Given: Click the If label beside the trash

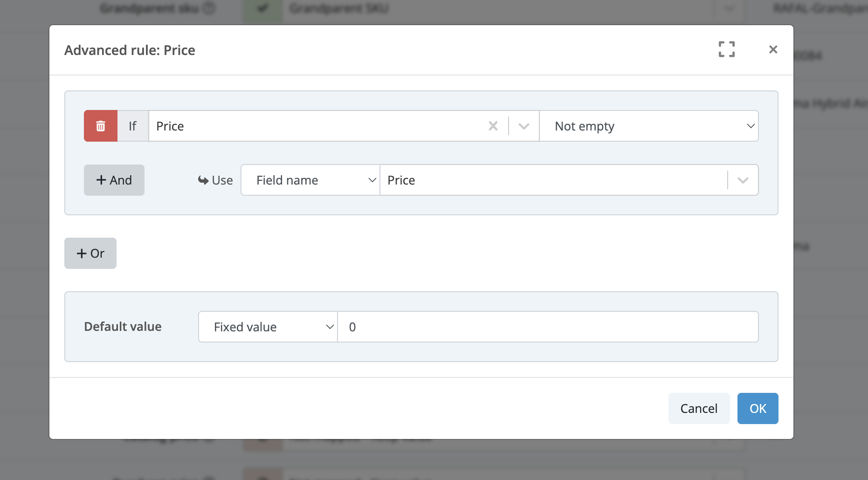Looking at the screenshot, I should (x=133, y=126).
